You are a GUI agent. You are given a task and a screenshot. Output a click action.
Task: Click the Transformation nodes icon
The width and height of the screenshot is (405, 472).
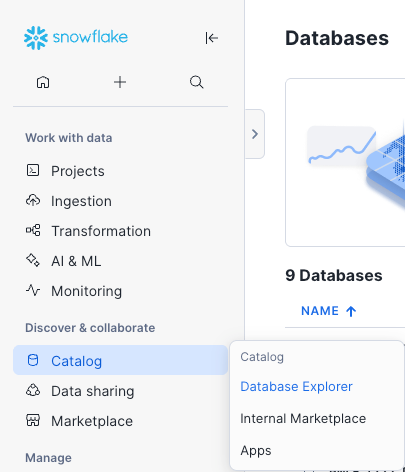[33, 230]
